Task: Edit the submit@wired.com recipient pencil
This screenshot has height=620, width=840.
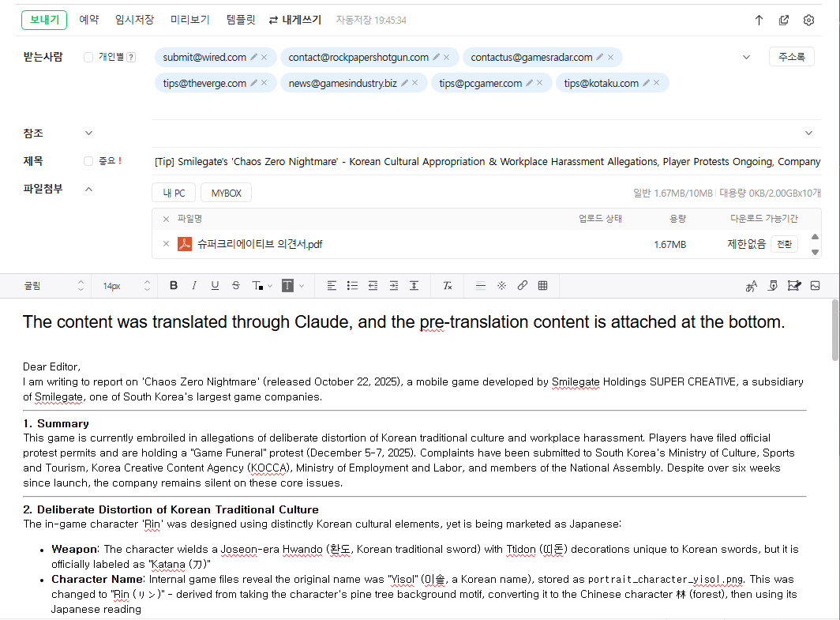Action: 254,57
